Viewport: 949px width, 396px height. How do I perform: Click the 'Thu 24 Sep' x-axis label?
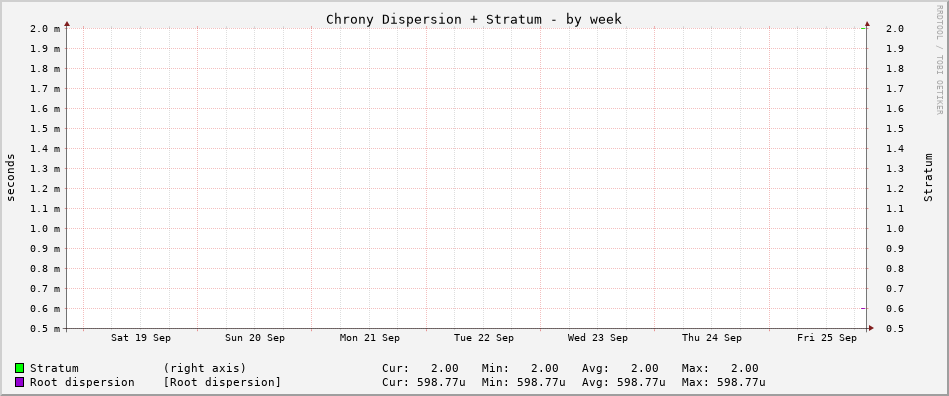pyautogui.click(x=712, y=338)
